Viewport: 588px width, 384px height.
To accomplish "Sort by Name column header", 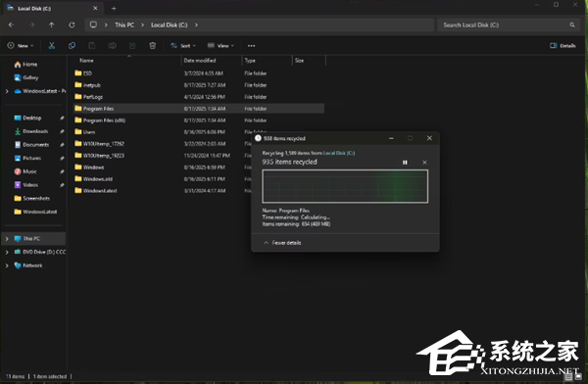I will [x=86, y=61].
